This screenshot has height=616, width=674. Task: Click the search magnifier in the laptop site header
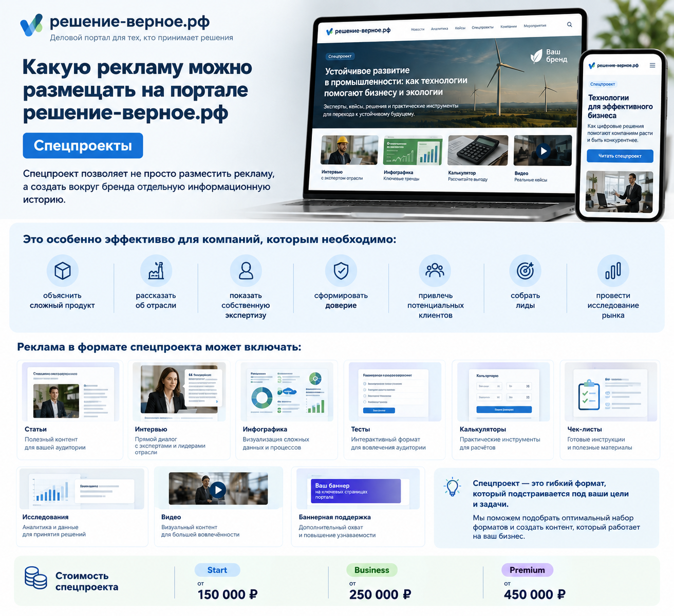[x=569, y=24]
